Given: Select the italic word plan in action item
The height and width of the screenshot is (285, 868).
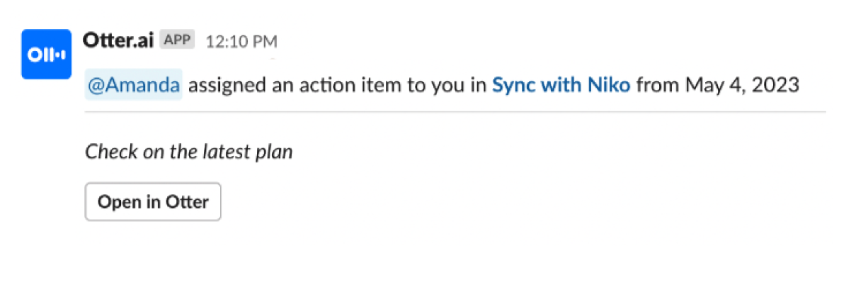Looking at the screenshot, I should point(275,152).
